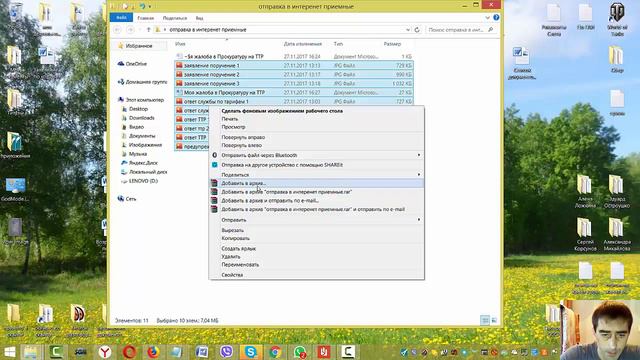640x360 pixels.
Task: Click the World of Tanks desktop icon
Action: (x=617, y=19)
